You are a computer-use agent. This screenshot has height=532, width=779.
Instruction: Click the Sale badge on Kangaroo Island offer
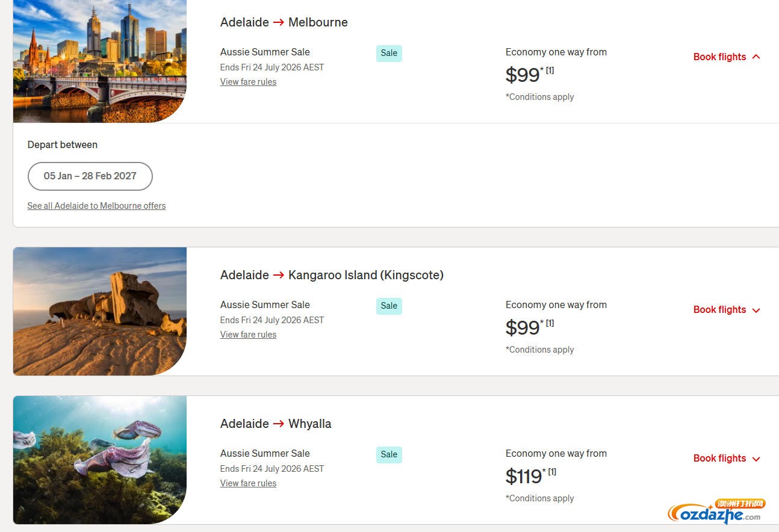[389, 306]
